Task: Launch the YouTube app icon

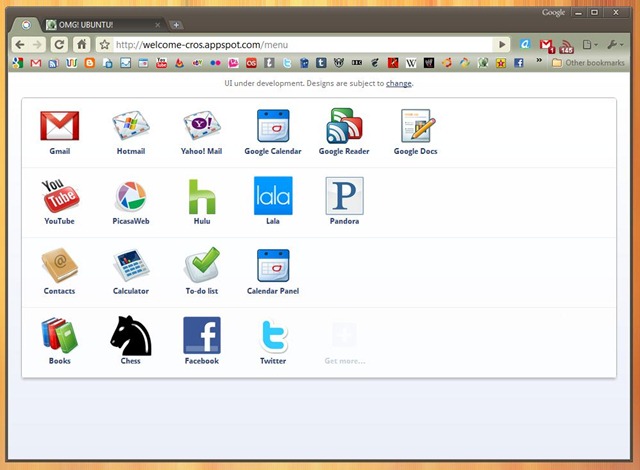Action: [60, 196]
